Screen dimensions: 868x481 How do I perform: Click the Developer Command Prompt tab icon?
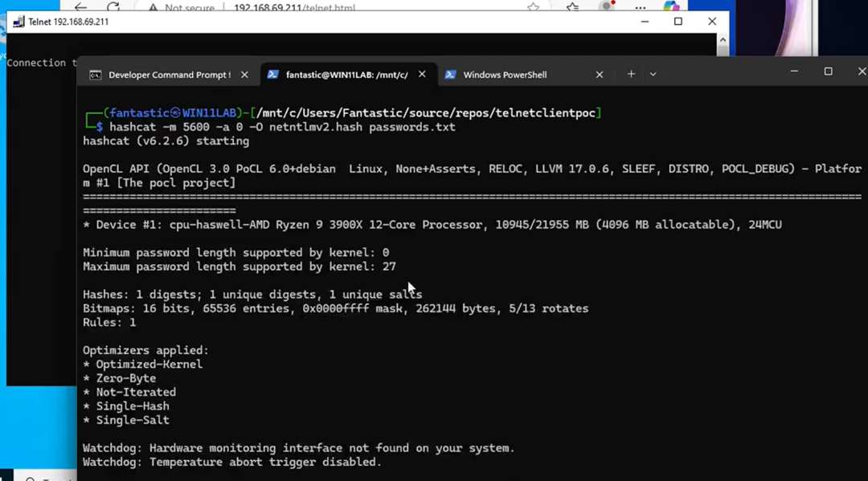[x=95, y=75]
